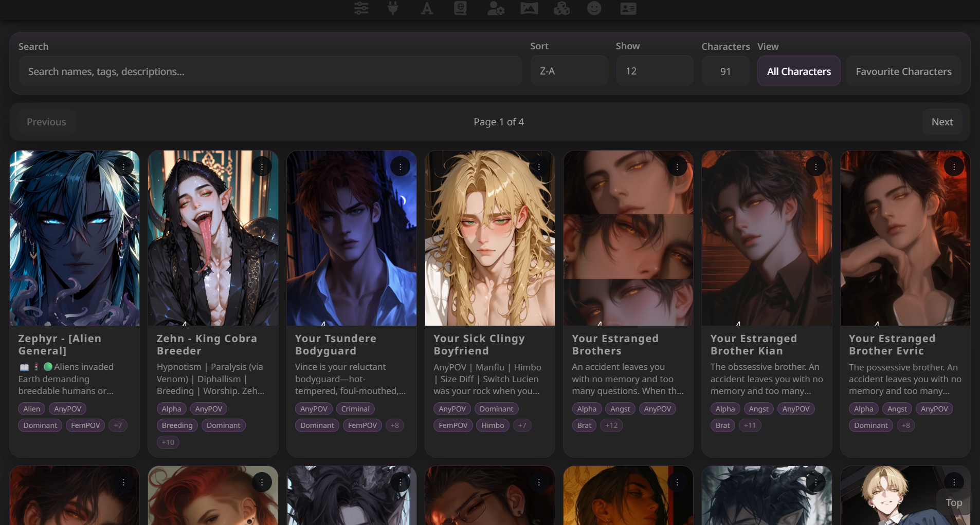Go to the Next page
Image resolution: width=980 pixels, height=525 pixels.
(x=942, y=122)
